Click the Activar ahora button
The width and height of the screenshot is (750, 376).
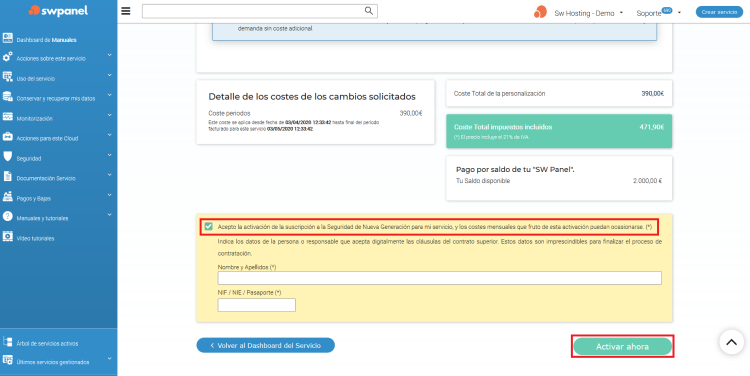tap(622, 346)
